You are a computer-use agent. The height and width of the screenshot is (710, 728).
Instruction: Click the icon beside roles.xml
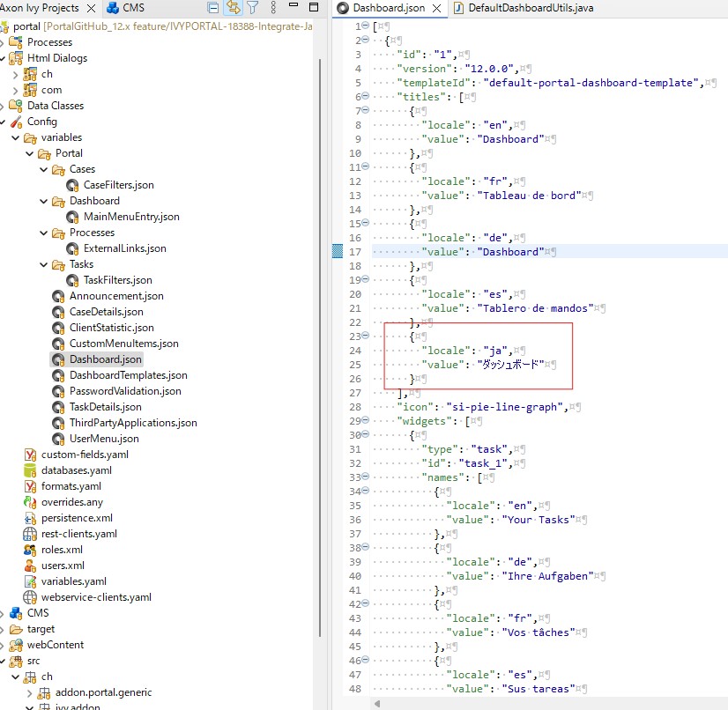point(28,550)
